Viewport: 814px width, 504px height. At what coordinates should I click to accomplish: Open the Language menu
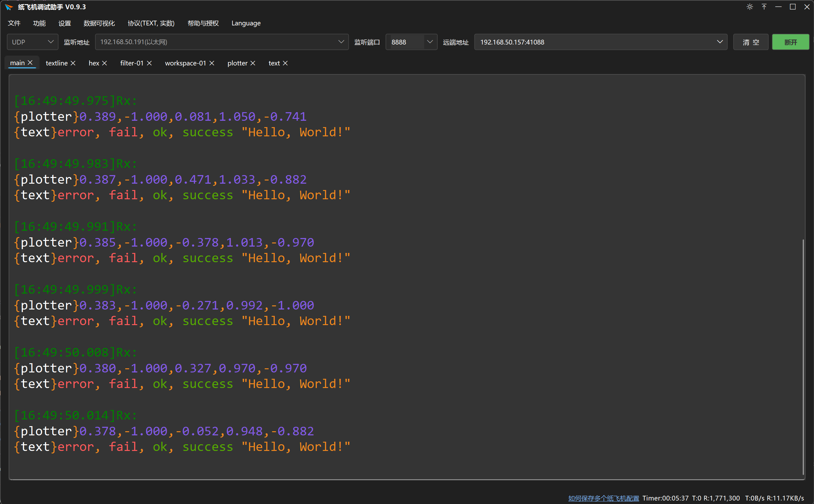pyautogui.click(x=246, y=23)
